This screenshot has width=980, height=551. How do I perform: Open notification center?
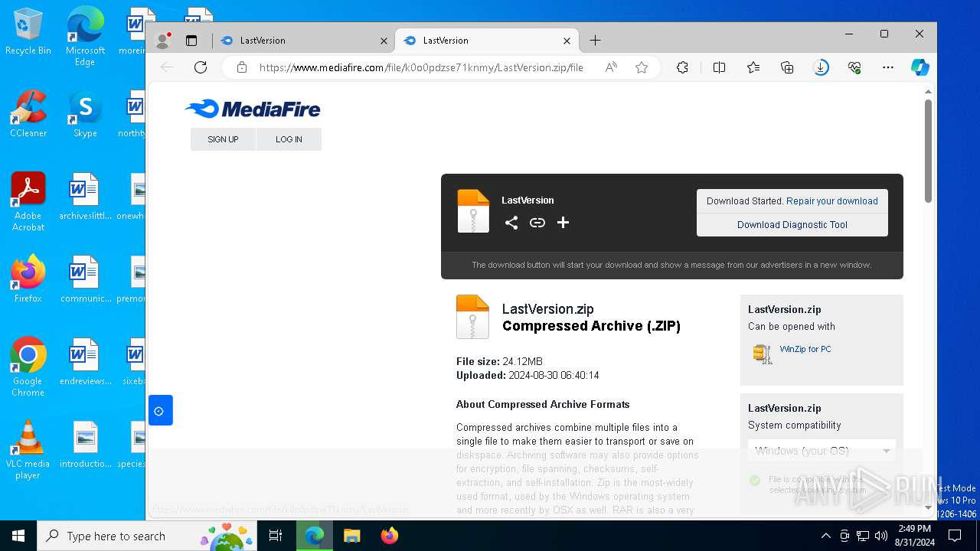pyautogui.click(x=955, y=536)
